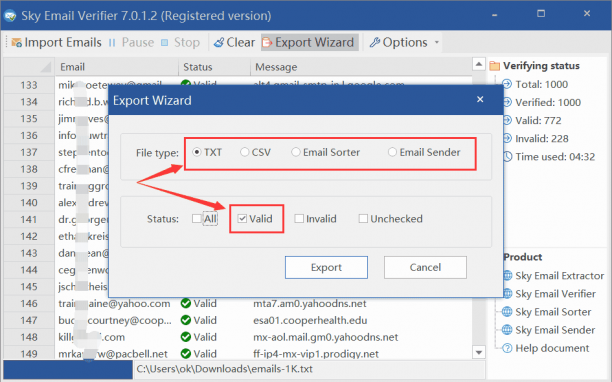
Task: Enable the Invalid status checkbox
Action: click(299, 219)
